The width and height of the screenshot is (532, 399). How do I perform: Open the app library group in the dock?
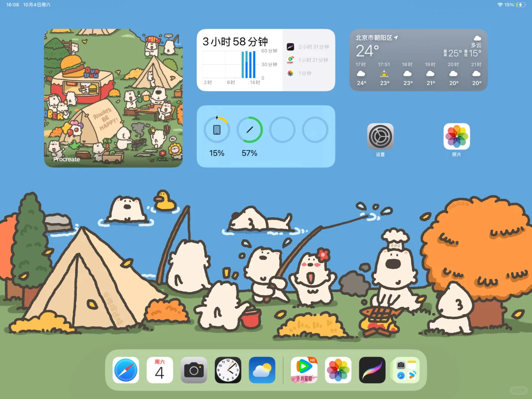(406, 370)
